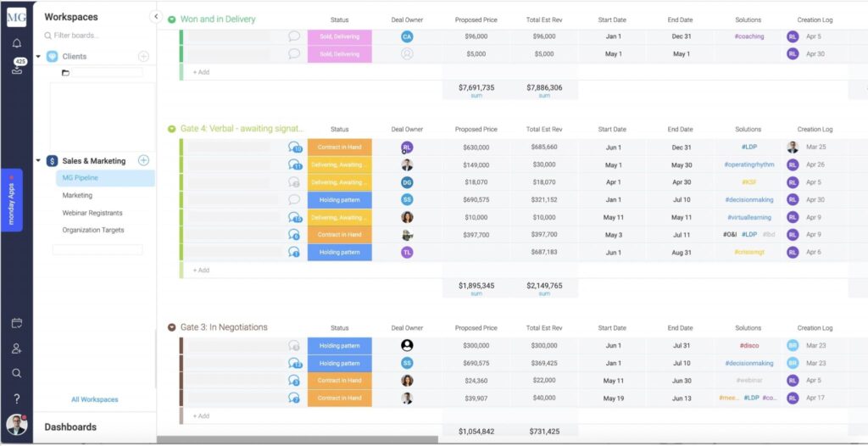Open the notifications bell in the sidebar
The width and height of the screenshot is (868, 446).
click(16, 43)
